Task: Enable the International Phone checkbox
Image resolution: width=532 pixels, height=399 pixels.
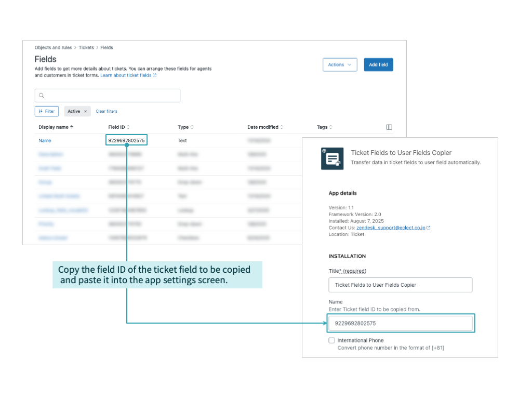Action: pos(331,340)
